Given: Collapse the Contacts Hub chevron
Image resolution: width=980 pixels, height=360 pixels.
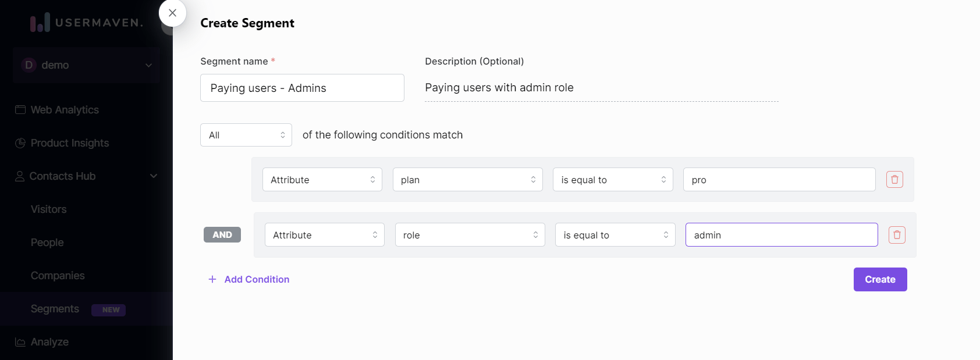Looking at the screenshot, I should pyautogui.click(x=153, y=176).
